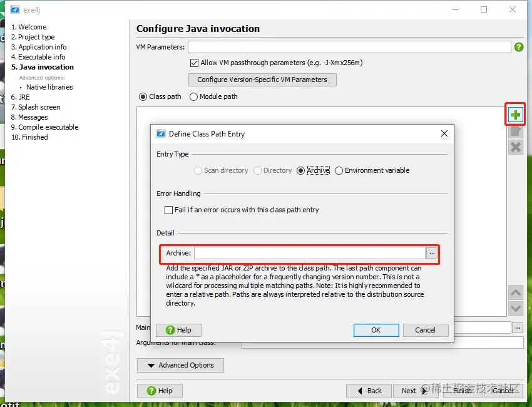Click the edit class path entry icon
This screenshot has width=532, height=407.
(x=515, y=131)
